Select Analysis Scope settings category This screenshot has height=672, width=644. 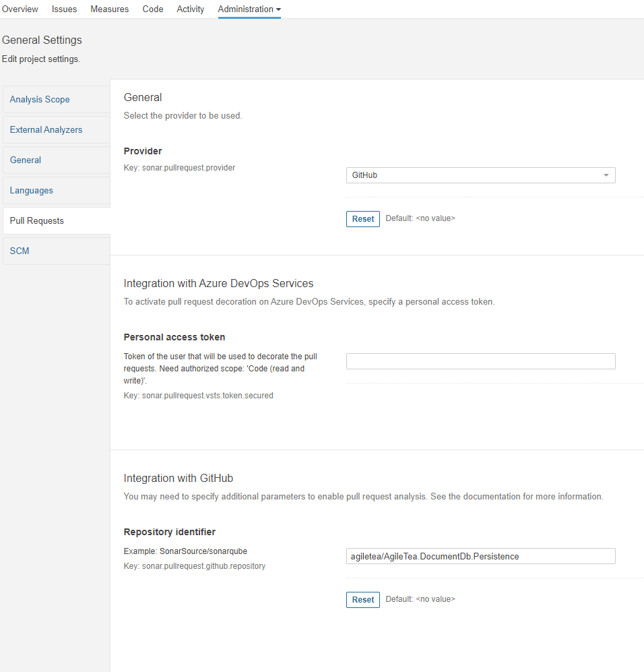point(57,100)
